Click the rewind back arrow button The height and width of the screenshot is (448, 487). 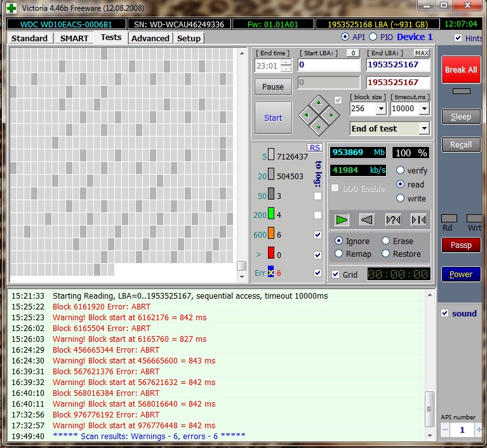click(366, 220)
